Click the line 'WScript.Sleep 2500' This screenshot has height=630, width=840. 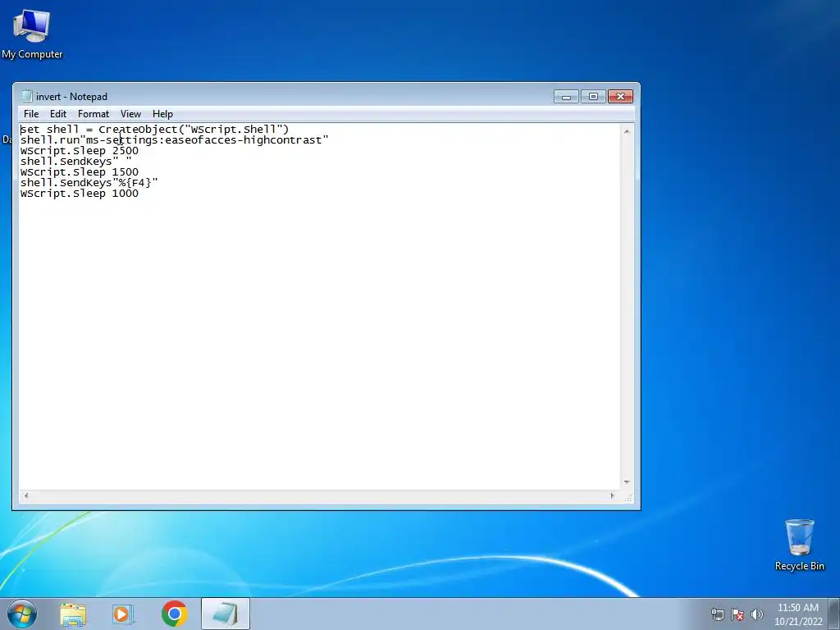click(x=80, y=151)
